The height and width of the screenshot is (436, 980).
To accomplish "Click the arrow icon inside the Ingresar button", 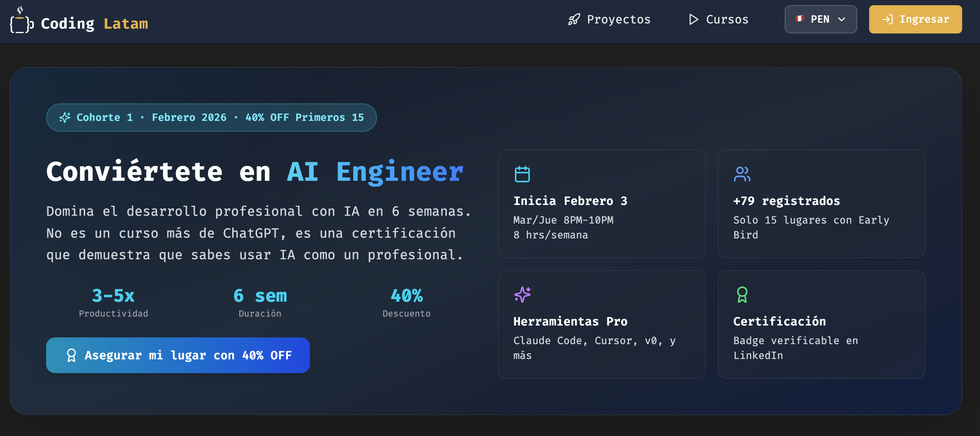I will pyautogui.click(x=889, y=19).
